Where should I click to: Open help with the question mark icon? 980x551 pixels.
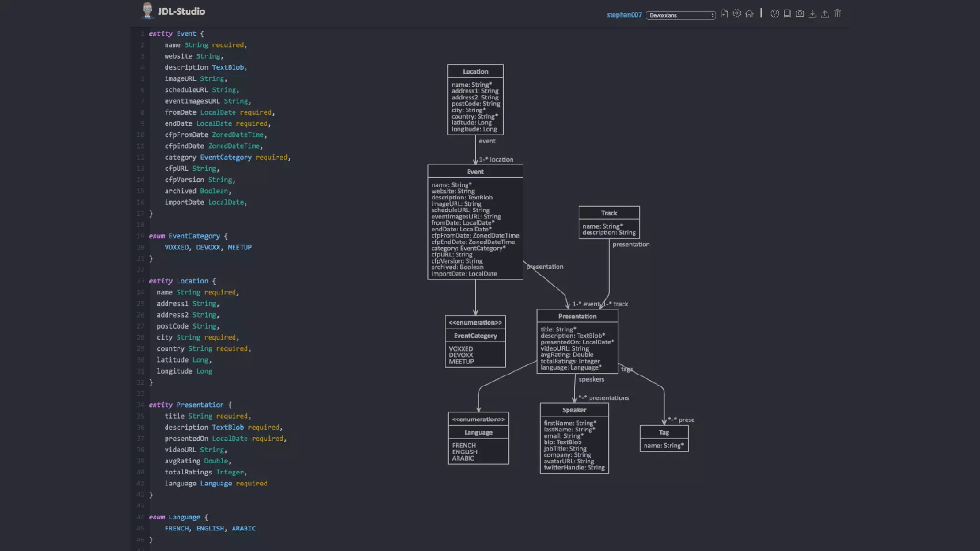coord(775,14)
